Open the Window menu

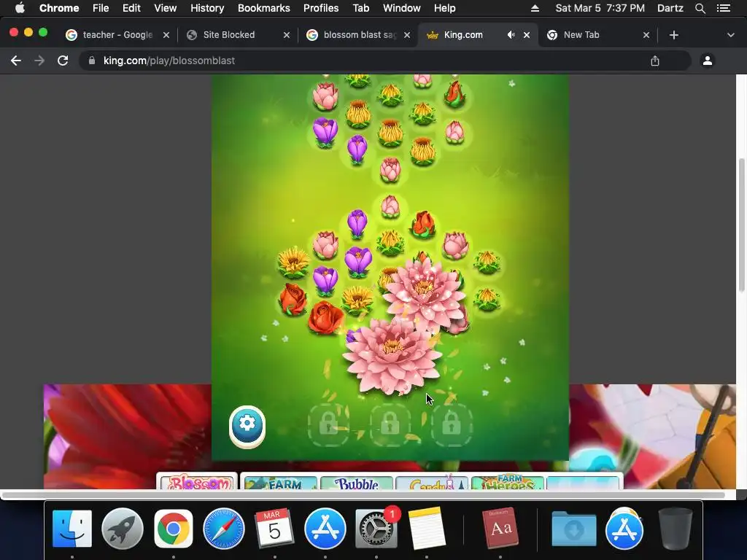point(402,8)
